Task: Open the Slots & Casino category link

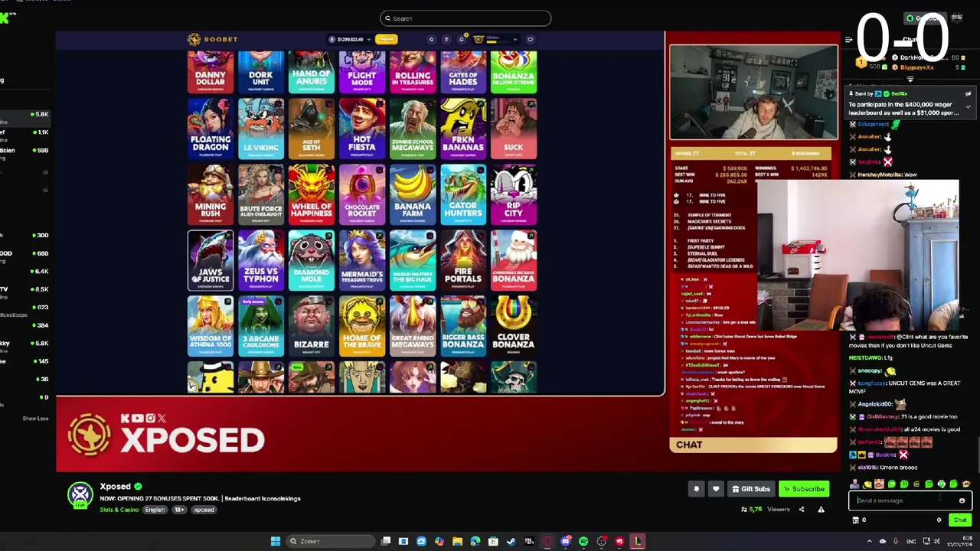Action: (x=119, y=510)
